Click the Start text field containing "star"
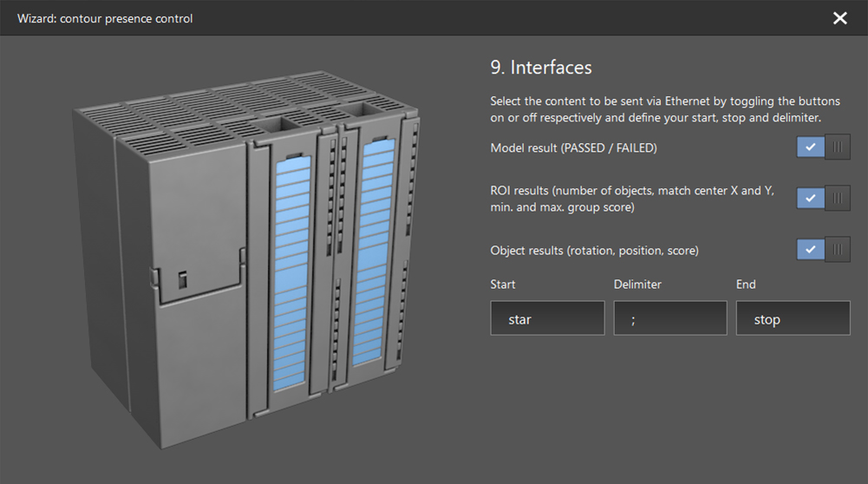868x484 pixels. 547,318
